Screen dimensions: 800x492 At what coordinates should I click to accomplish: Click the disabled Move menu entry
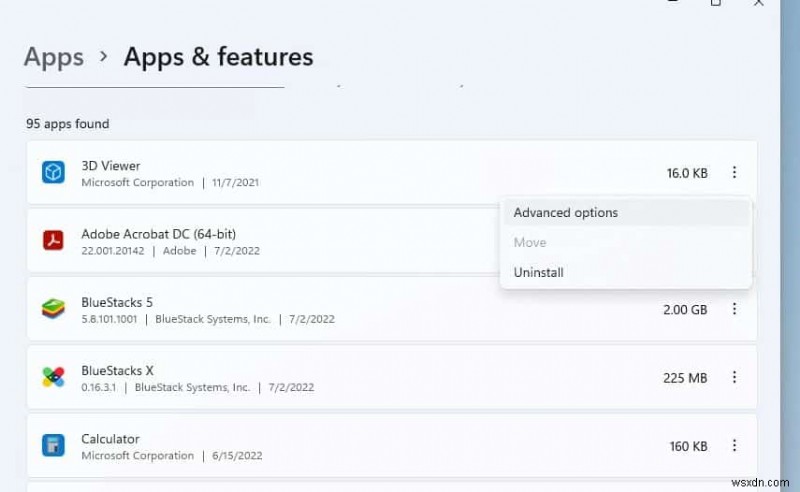coord(530,242)
